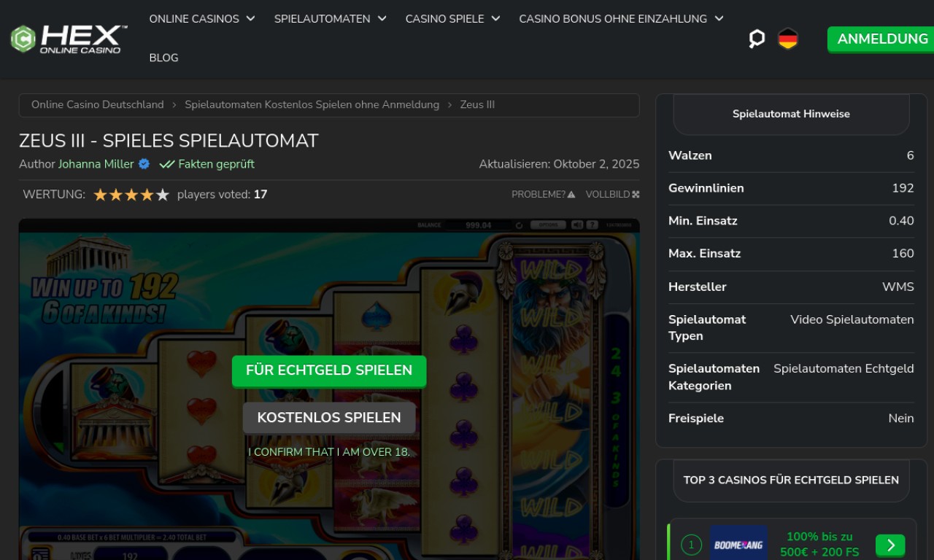This screenshot has height=560, width=934.
Task: Open the HEX Online Casino logo home
Action: [69, 39]
